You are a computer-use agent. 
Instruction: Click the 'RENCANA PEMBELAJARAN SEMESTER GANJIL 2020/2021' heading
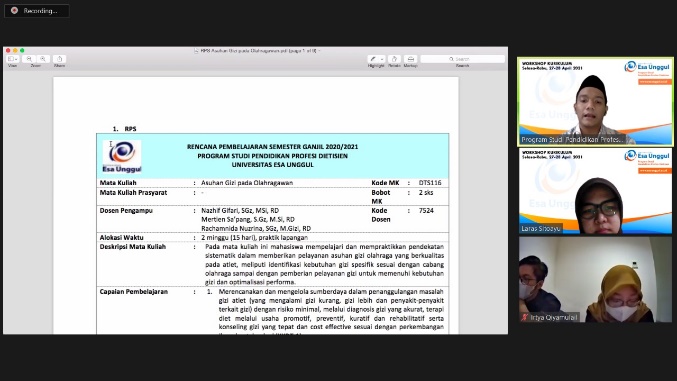272,147
